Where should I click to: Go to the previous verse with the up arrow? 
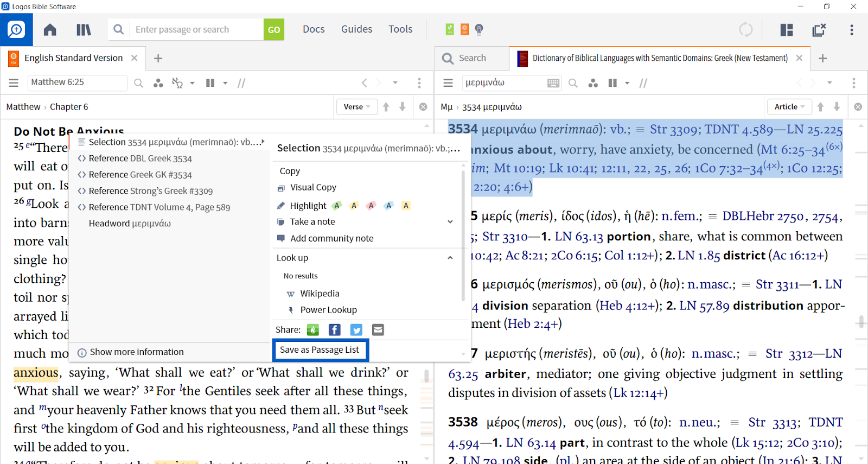(x=386, y=107)
